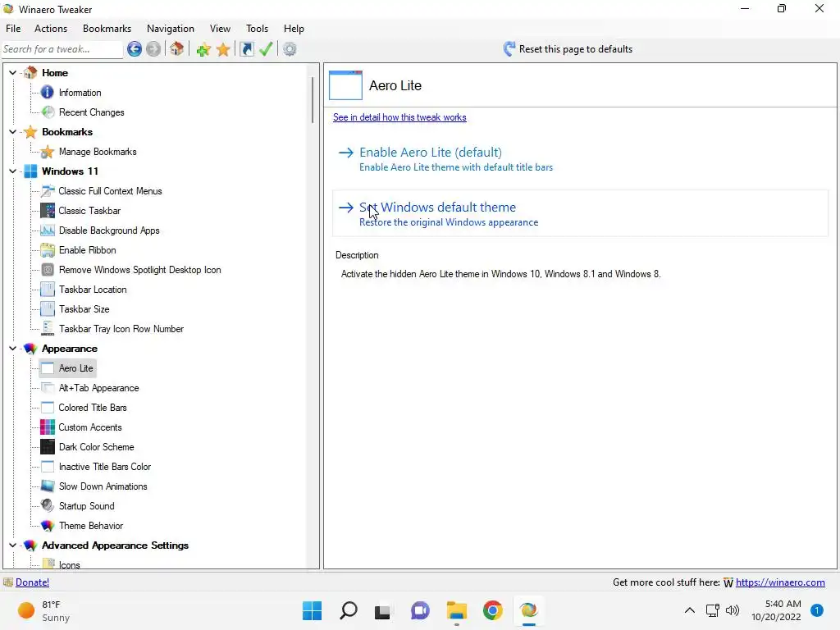The image size is (840, 630).
Task: Click the volume speaker tray icon
Action: pos(732,610)
